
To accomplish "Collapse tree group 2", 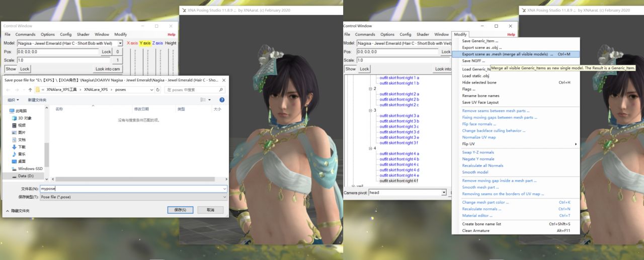I will click(x=370, y=89).
